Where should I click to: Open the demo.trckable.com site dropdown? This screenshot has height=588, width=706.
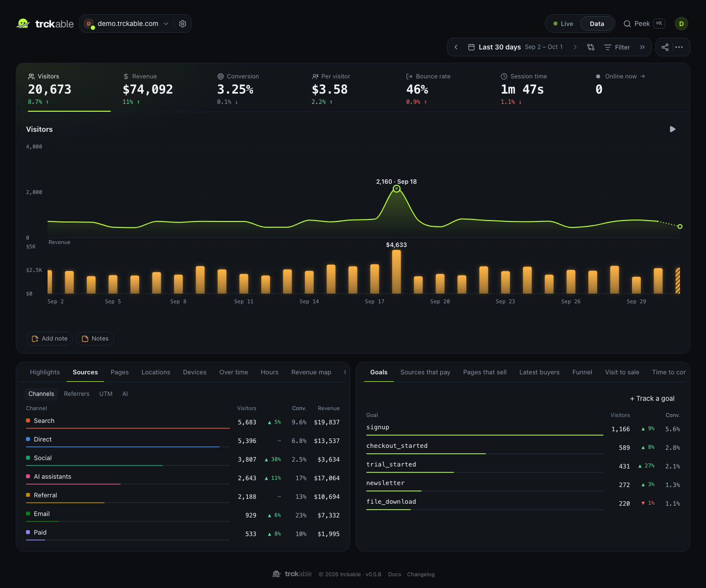(127, 24)
